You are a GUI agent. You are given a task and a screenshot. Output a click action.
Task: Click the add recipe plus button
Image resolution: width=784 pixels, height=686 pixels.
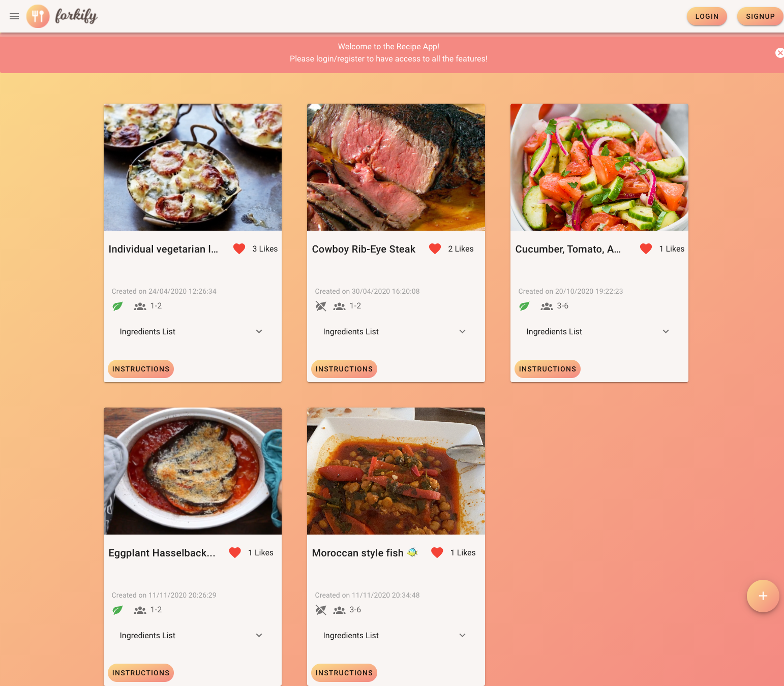tap(763, 596)
